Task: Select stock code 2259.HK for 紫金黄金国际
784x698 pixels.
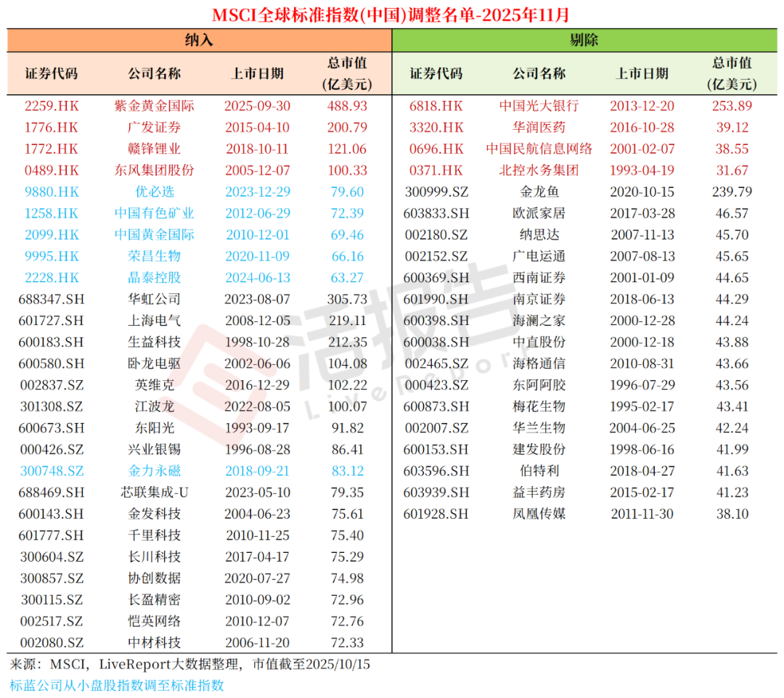Action: click(x=51, y=106)
